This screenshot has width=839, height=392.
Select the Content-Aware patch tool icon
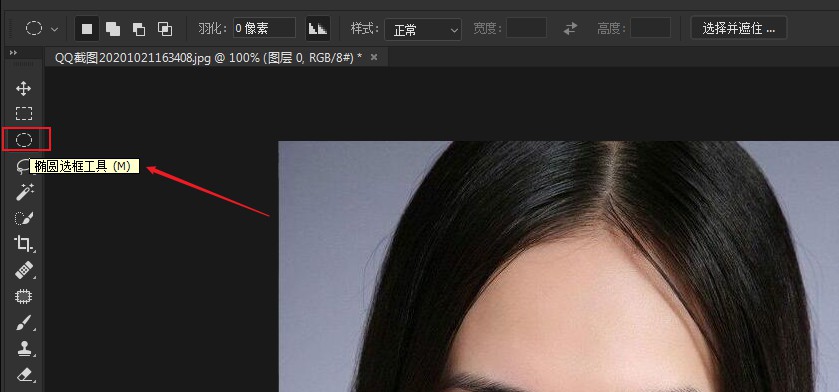pyautogui.click(x=24, y=296)
